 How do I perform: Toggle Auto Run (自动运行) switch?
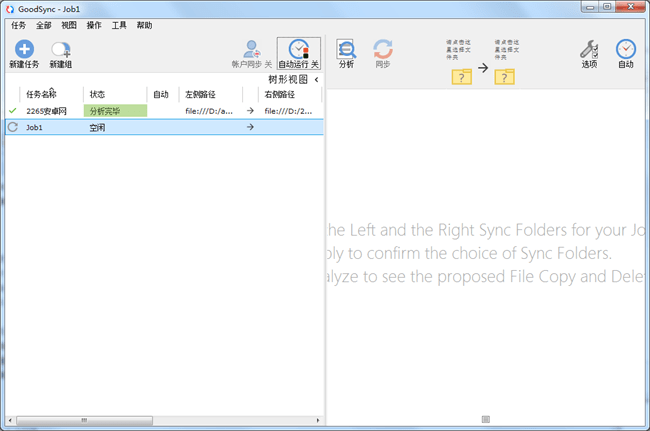(298, 52)
